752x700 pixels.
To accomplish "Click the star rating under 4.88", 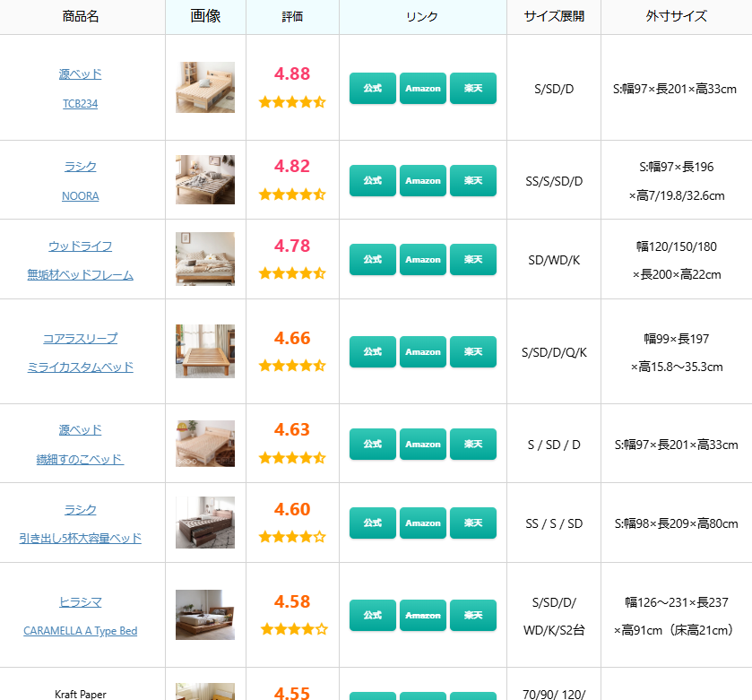I will coord(292,102).
